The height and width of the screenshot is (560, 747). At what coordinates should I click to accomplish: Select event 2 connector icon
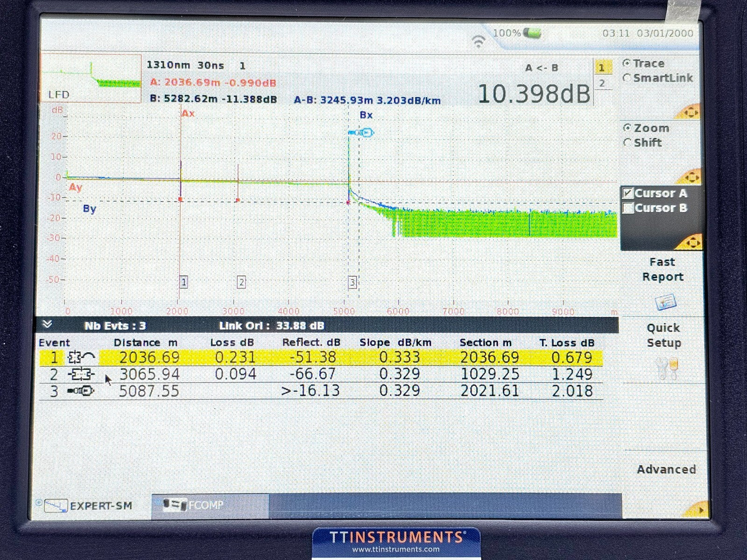(81, 374)
